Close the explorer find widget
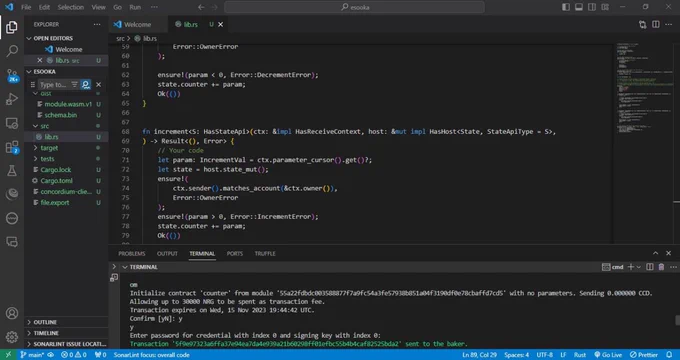 98,85
